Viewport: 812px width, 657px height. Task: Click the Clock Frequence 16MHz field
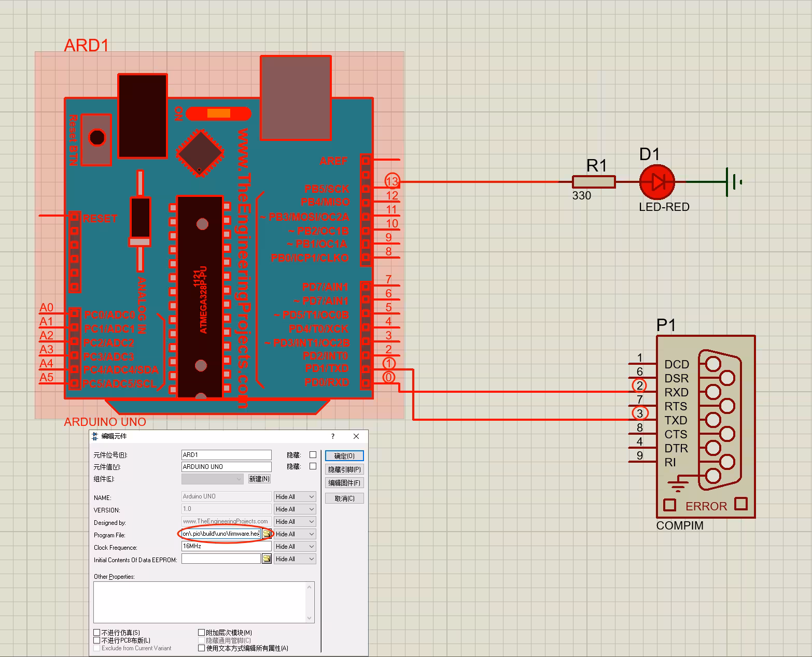coord(226,546)
